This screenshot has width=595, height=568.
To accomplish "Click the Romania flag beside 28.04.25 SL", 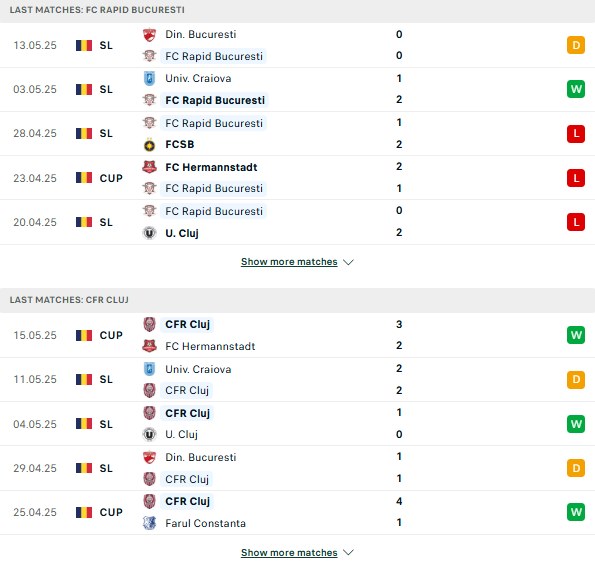I will coord(84,134).
